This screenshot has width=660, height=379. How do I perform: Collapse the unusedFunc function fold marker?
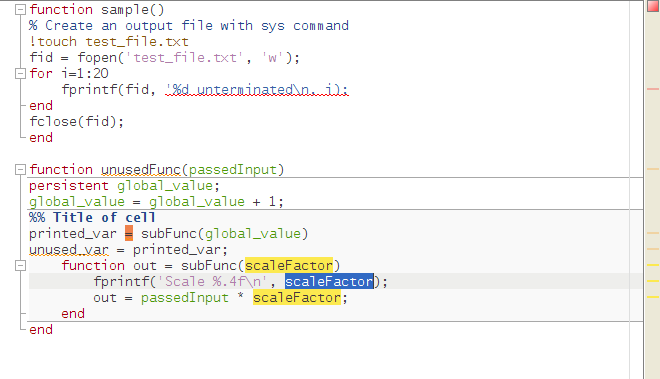[x=20, y=170]
